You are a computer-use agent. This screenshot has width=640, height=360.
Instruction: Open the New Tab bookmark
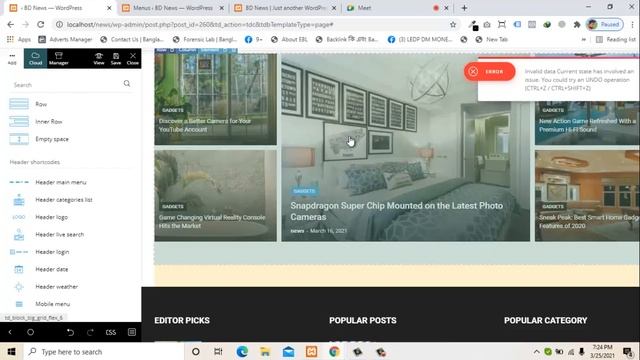(x=492, y=40)
